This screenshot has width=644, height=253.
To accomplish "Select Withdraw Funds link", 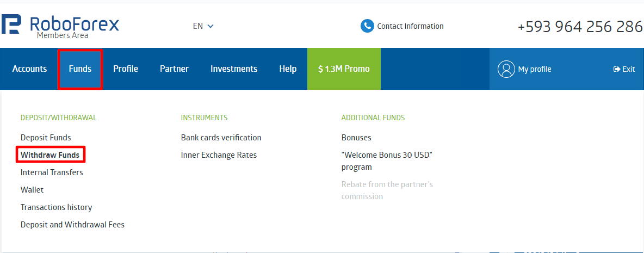I will (x=50, y=155).
